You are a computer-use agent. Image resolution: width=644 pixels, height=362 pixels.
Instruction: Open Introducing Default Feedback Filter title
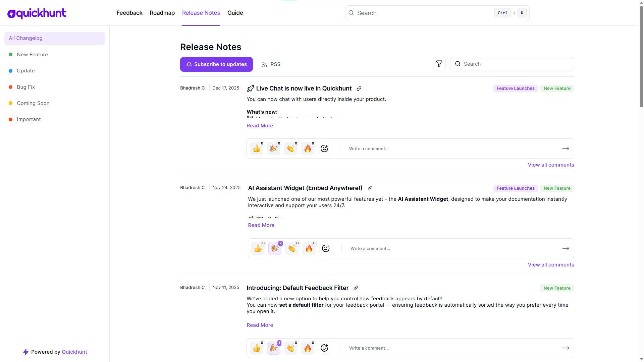click(298, 288)
